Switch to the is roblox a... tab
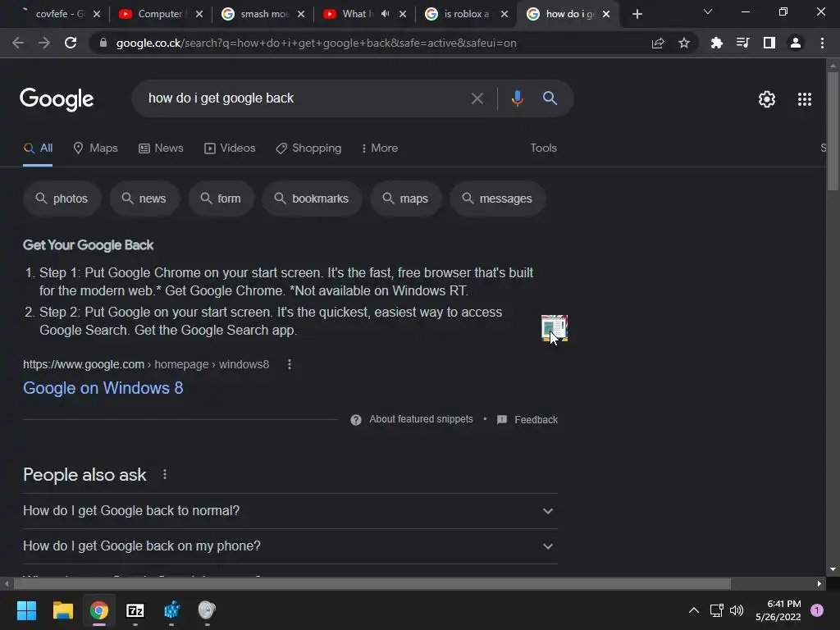 coord(465,14)
